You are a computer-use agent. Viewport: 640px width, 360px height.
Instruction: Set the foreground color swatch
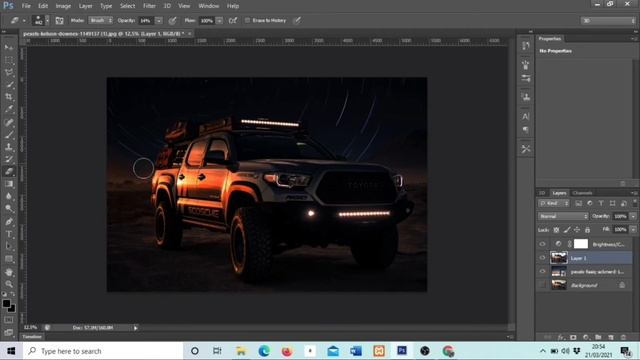pos(6,304)
